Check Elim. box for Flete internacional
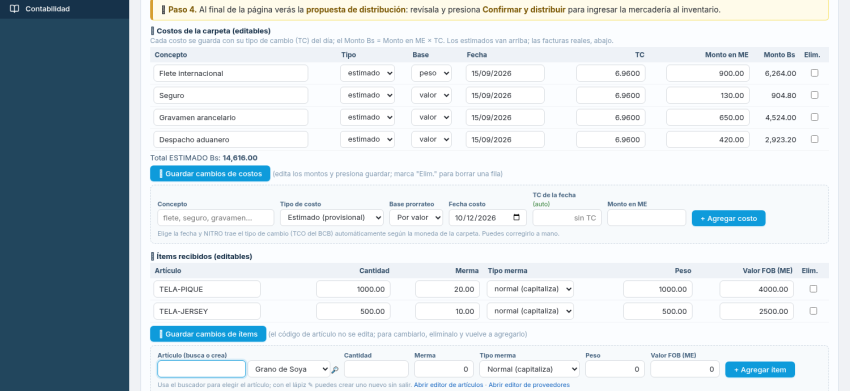Image resolution: width=850 pixels, height=391 pixels. tap(814, 73)
